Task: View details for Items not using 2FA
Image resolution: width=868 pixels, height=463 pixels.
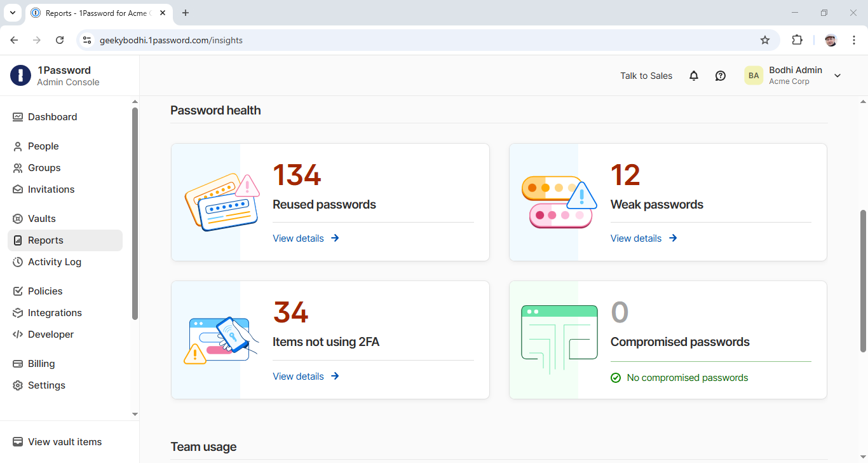Action: pyautogui.click(x=306, y=377)
